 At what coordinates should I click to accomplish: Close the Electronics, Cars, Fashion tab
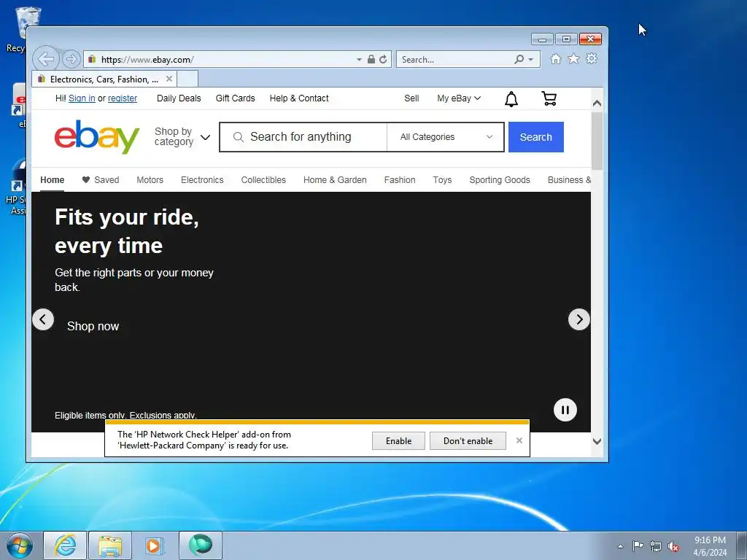[x=169, y=79]
